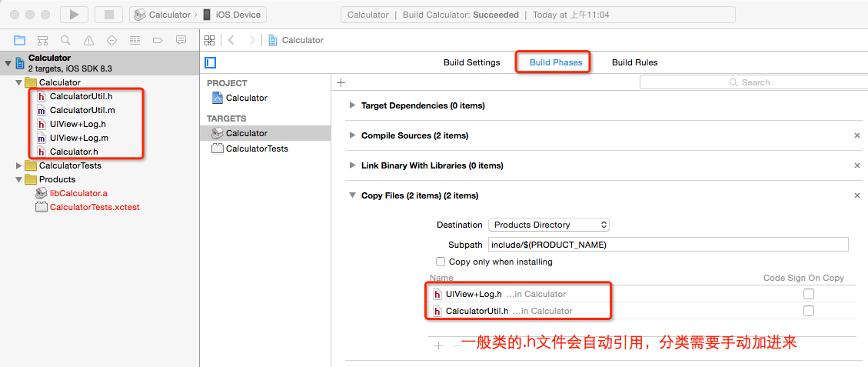
Task: Click the Name column header
Action: [x=442, y=278]
